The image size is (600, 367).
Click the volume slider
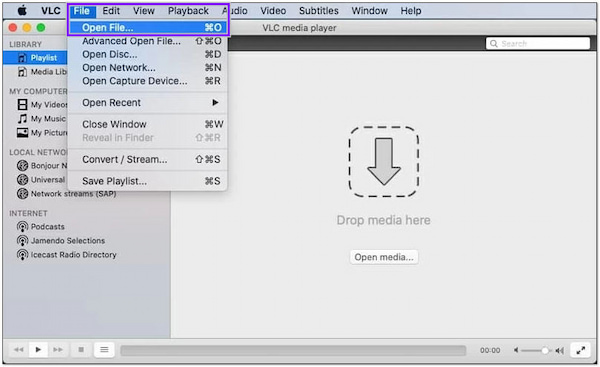[535, 350]
